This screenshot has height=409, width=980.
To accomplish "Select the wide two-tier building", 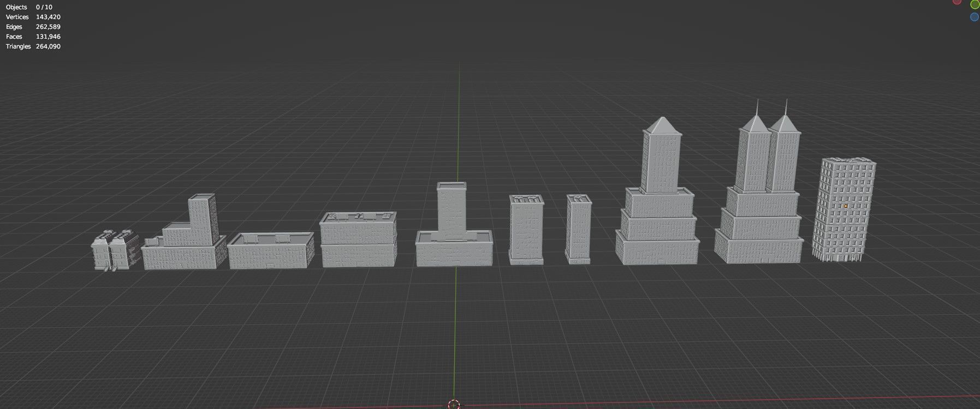I will (x=359, y=240).
